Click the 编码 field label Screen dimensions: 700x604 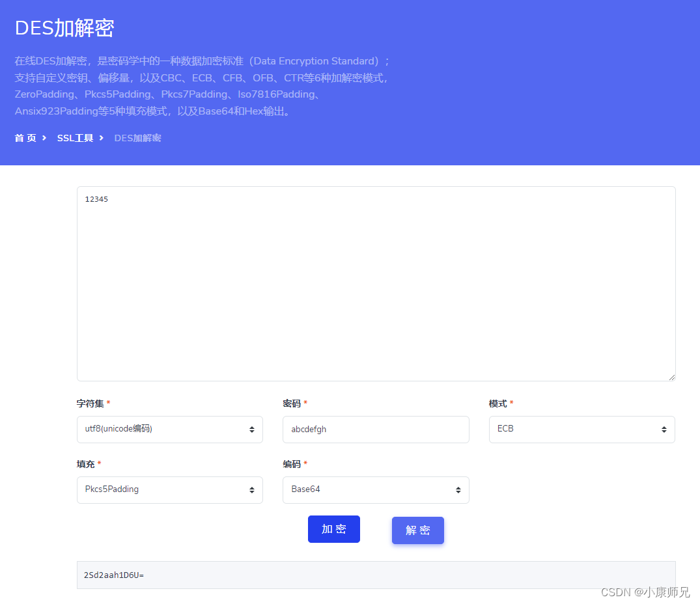click(x=292, y=464)
